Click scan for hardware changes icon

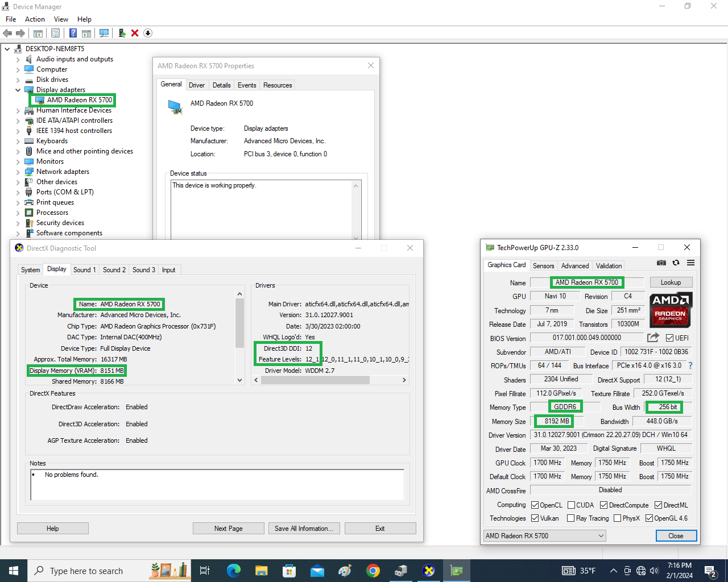coord(104,33)
